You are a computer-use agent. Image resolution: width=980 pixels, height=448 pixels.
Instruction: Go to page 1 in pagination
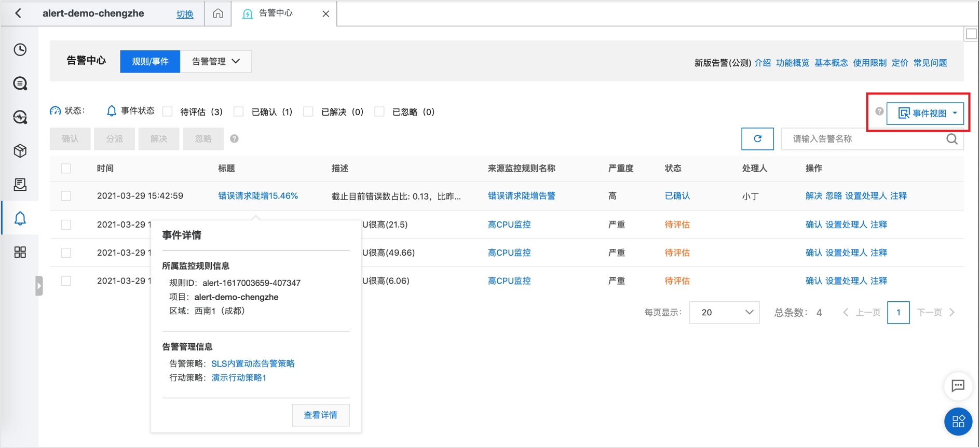(899, 313)
